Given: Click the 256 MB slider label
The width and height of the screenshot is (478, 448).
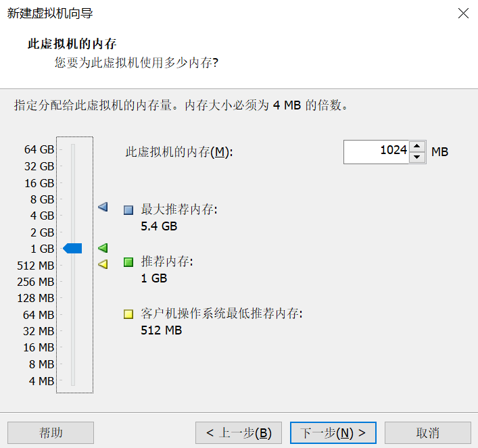Looking at the screenshot, I should pos(36,282).
